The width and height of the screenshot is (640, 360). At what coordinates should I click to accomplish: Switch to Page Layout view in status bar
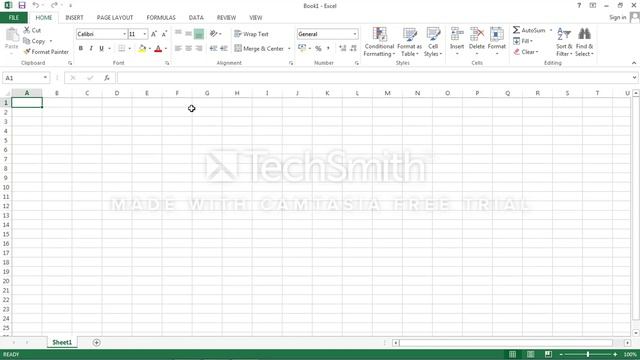point(530,354)
